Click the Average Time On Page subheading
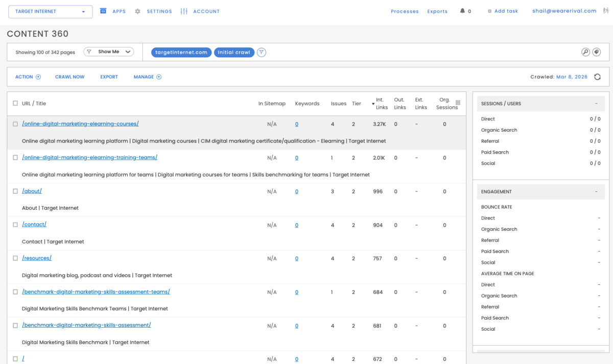This screenshot has height=364, width=613. (x=508, y=274)
